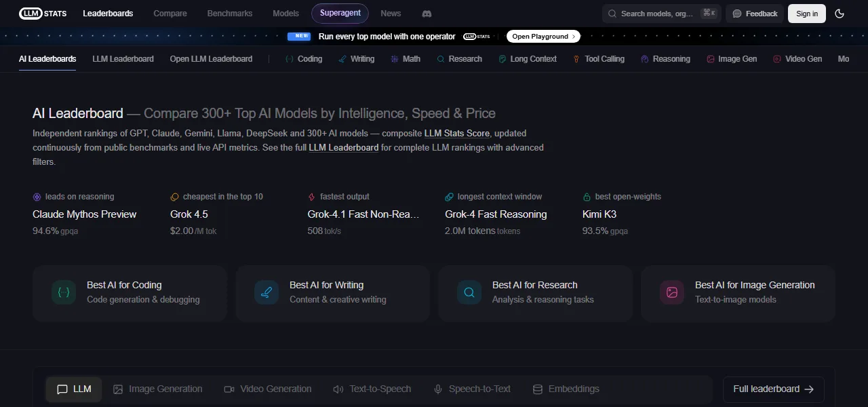Click the Feedback button
Viewport: 868px width, 407px height.
(x=755, y=14)
